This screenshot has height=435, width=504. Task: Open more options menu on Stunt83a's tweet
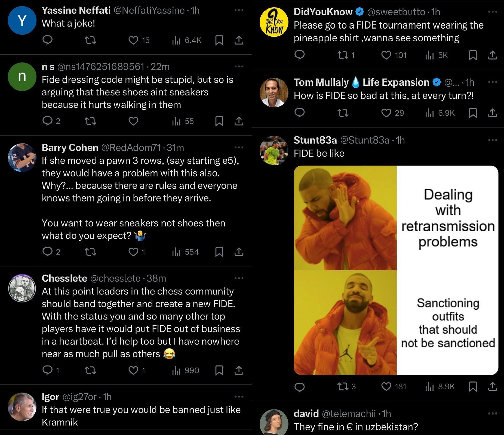492,140
